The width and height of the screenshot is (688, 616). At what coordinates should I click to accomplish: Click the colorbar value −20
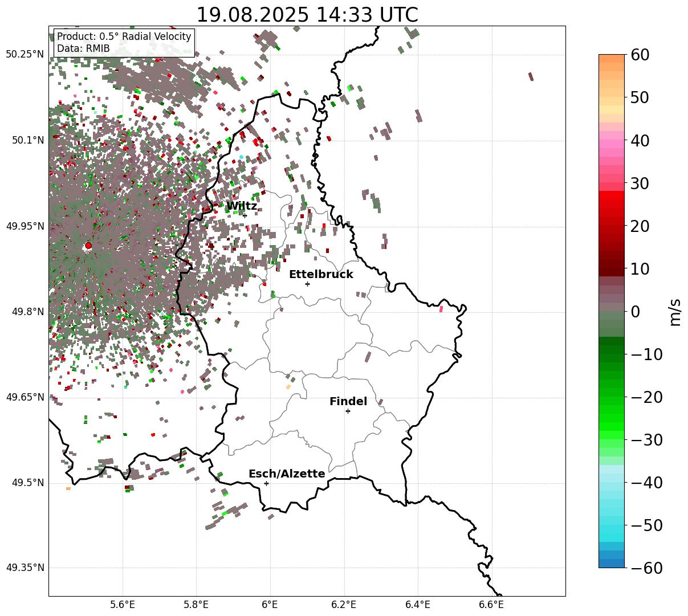[x=646, y=397]
